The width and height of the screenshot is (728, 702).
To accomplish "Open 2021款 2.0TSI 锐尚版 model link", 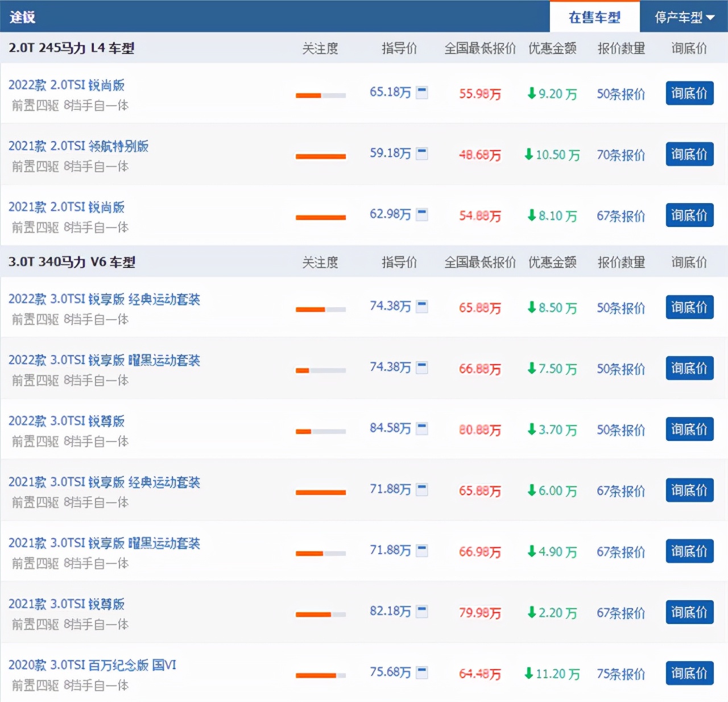I will 67,207.
